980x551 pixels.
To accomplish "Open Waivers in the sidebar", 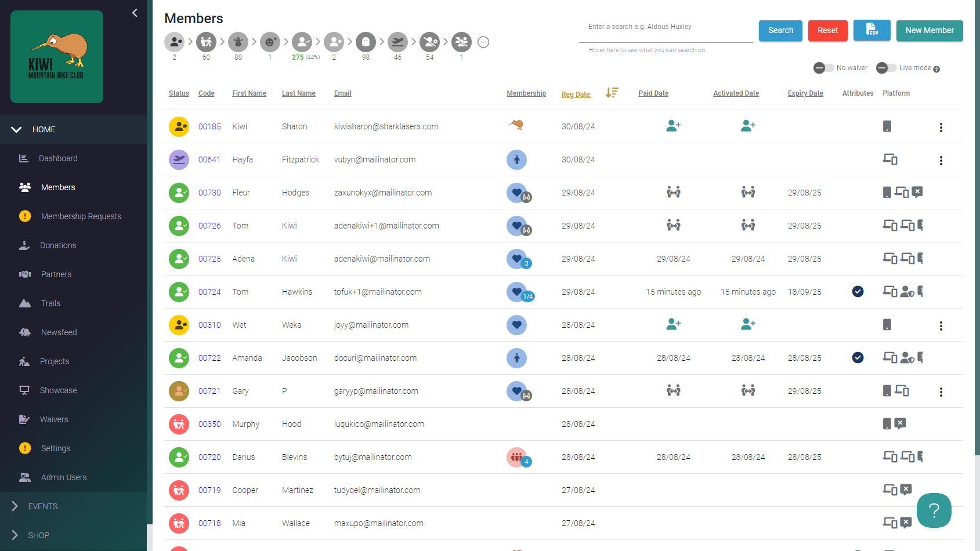I will [73, 419].
